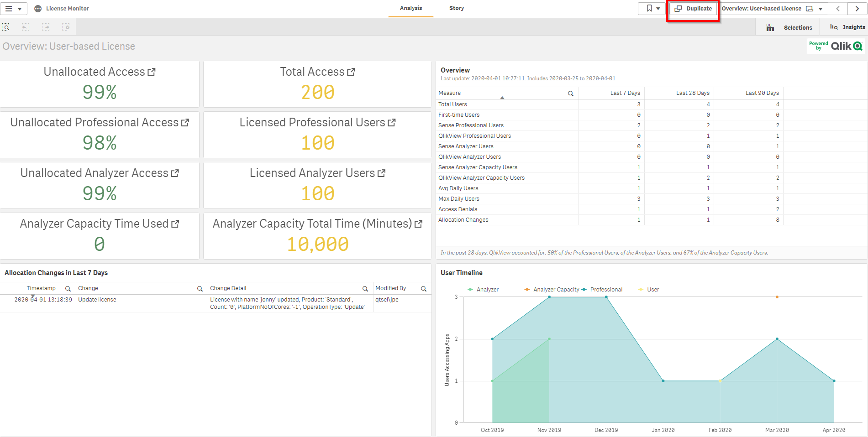Go to the next sheet with the right arrow
Viewport: 868px width, 437px height.
pyautogui.click(x=857, y=8)
